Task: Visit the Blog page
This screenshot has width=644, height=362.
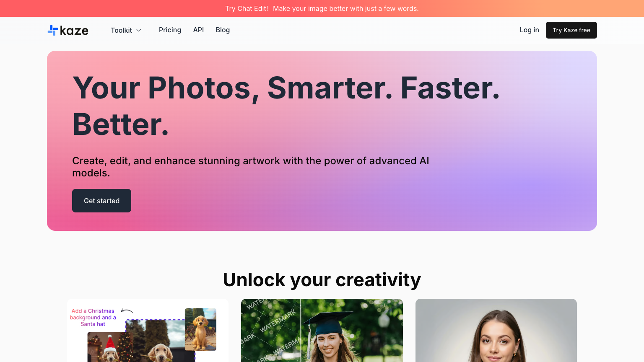Action: point(223,30)
